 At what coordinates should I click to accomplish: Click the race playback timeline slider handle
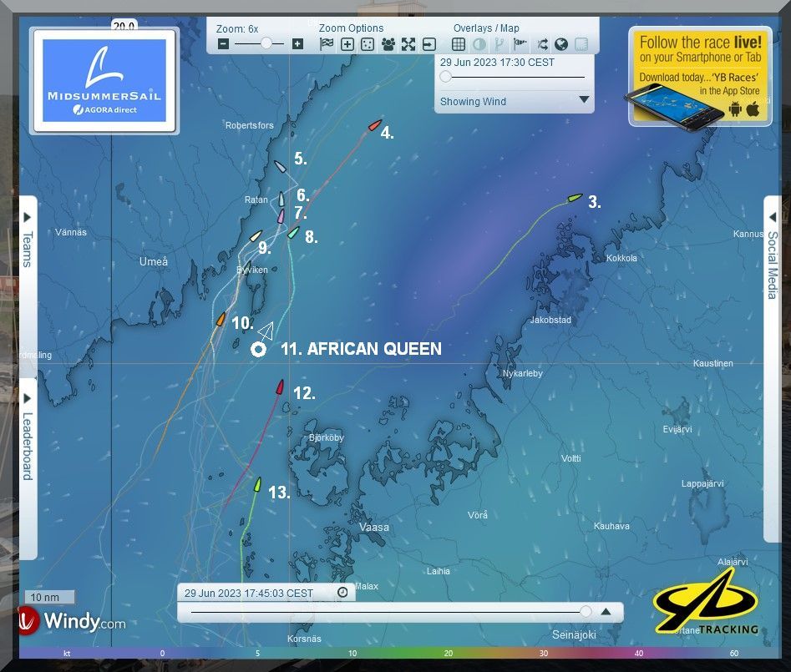coord(586,612)
